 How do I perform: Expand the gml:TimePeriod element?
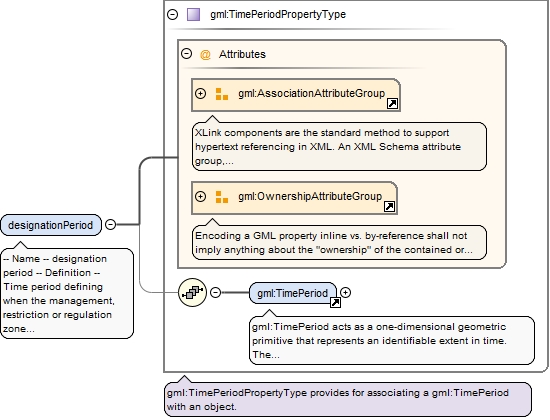click(346, 292)
